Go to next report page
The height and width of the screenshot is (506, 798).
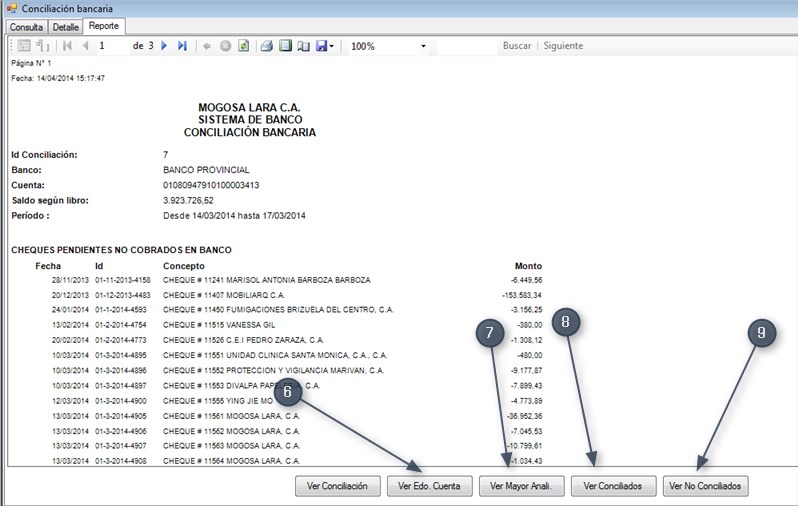pos(164,46)
